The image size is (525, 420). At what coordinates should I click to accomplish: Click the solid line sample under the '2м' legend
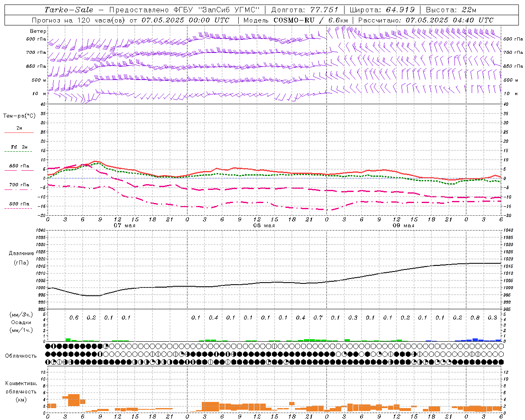[19, 132]
